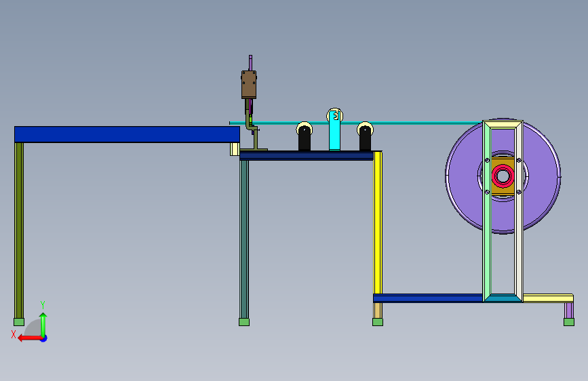Select the short purple leg of the spool stand

[x=569, y=310]
